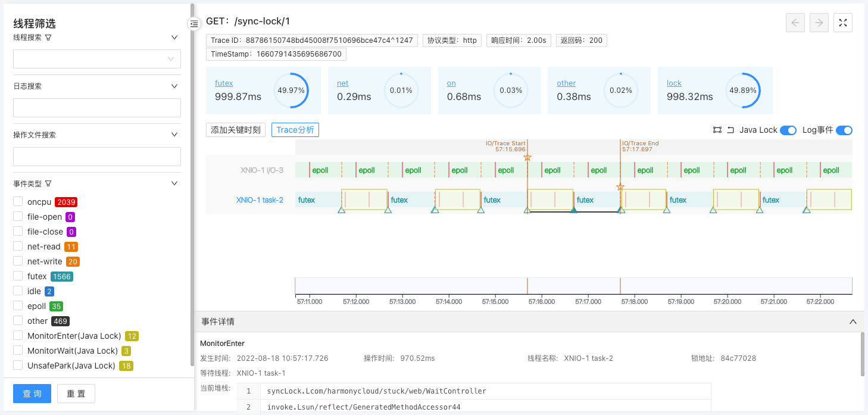Click the filter icon next to 线程搜索
Screen dimensions: 868x415
tap(48, 38)
